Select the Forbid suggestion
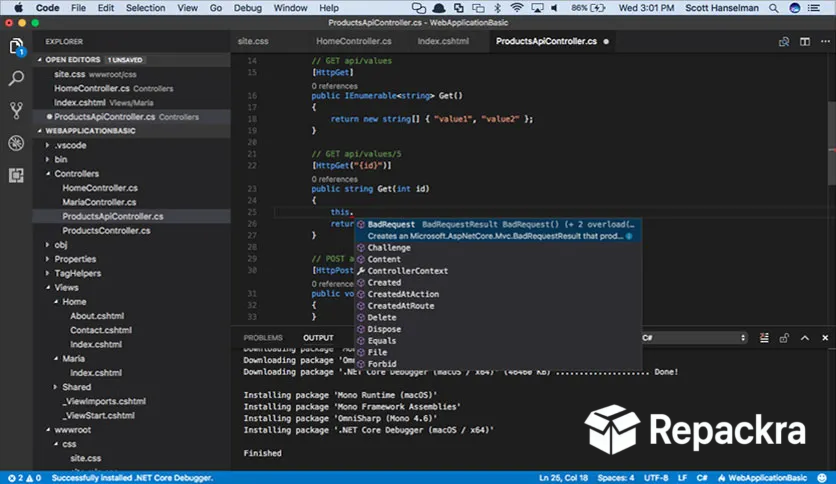This screenshot has width=836, height=484. point(498,364)
